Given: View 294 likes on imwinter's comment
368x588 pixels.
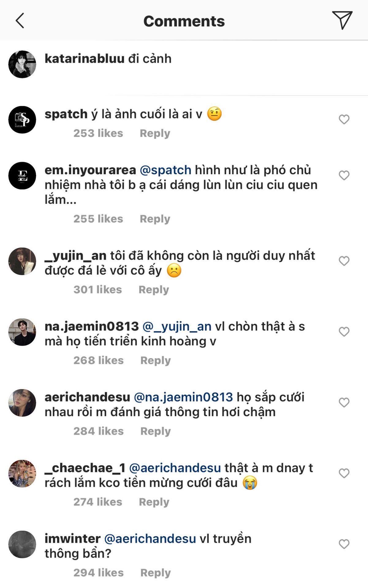Looking at the screenshot, I should click(x=98, y=572).
